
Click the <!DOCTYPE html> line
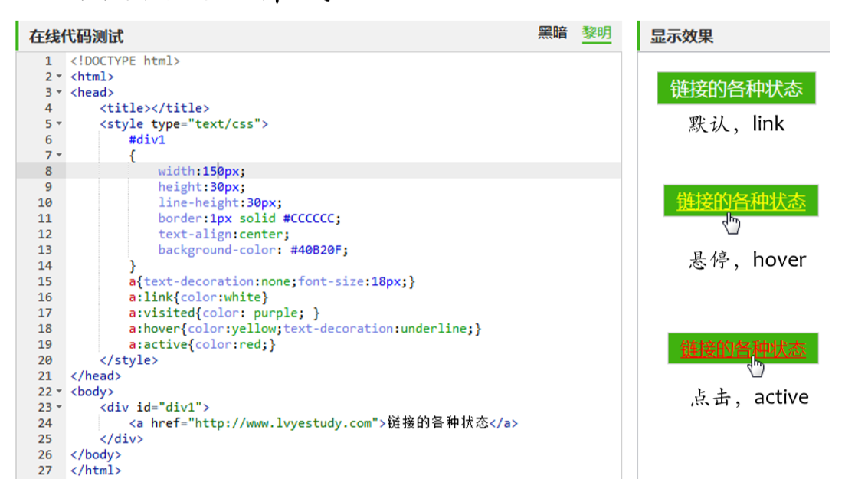(125, 61)
